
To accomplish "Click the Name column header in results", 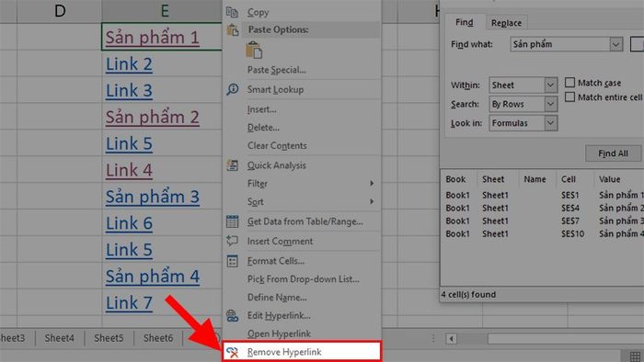I will coord(535,179).
